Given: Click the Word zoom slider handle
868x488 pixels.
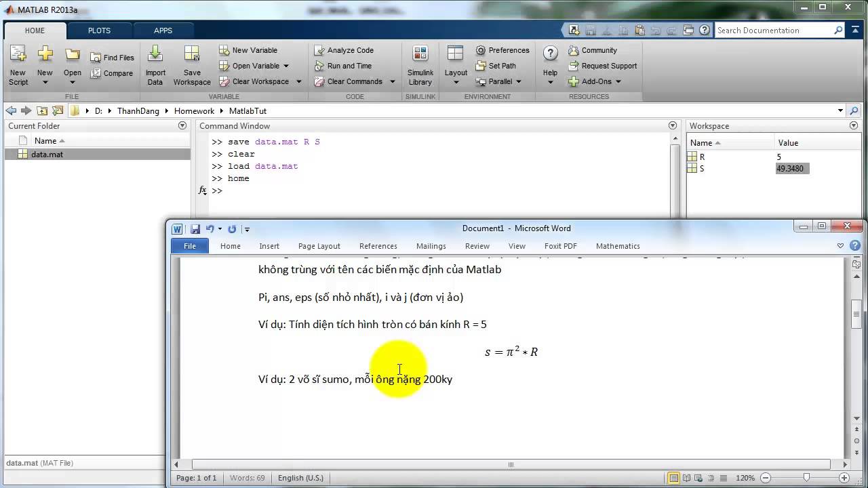Looking at the screenshot, I should 806,478.
